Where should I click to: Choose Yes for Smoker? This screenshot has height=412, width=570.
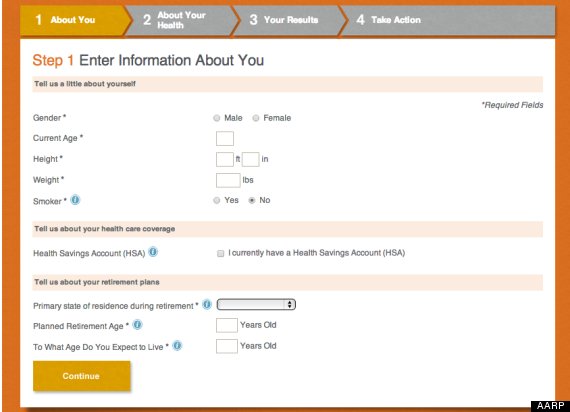[217, 200]
